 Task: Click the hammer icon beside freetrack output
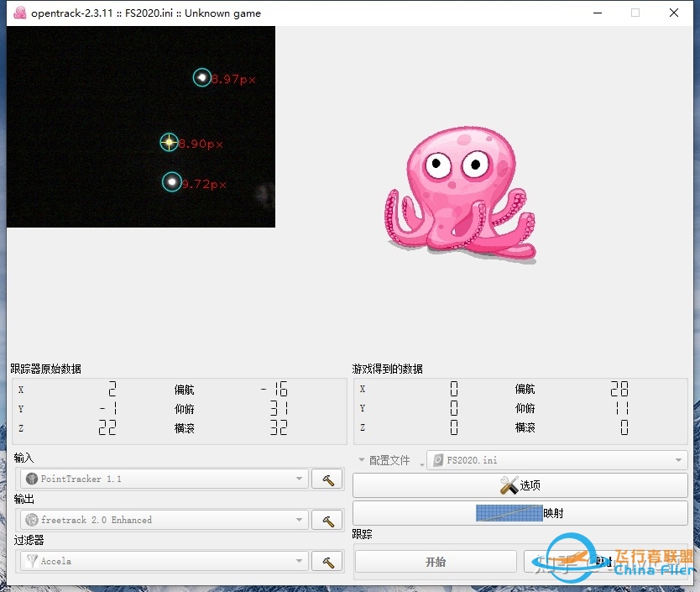coord(327,520)
